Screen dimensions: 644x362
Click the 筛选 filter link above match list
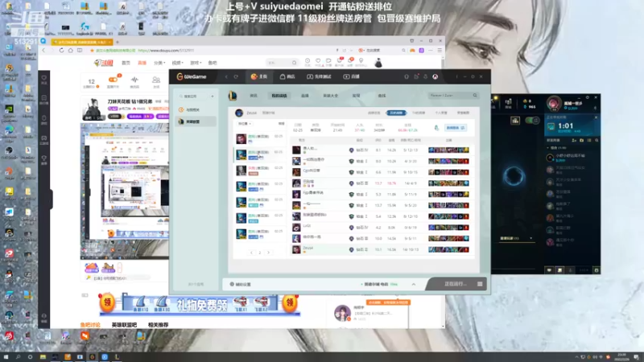(x=281, y=124)
